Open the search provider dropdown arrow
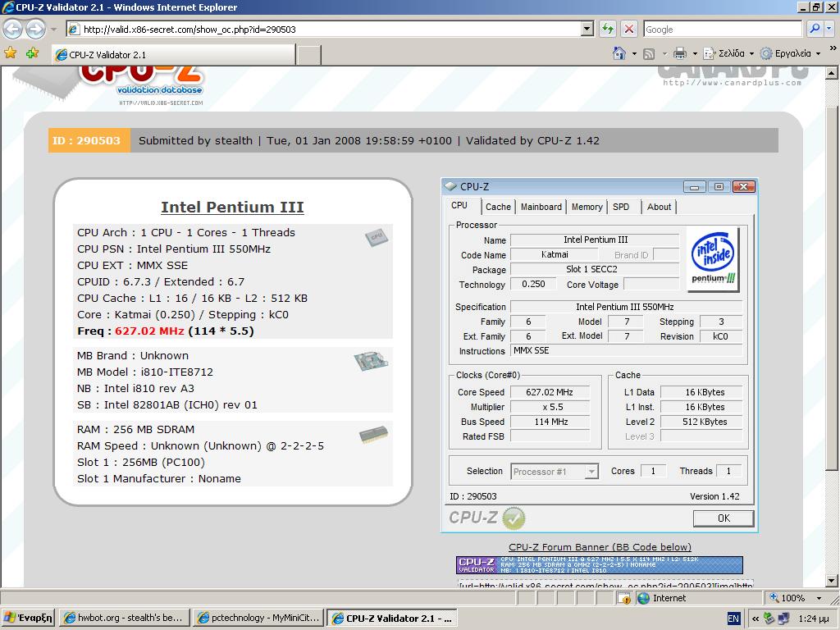The height and width of the screenshot is (630, 840). tap(830, 29)
